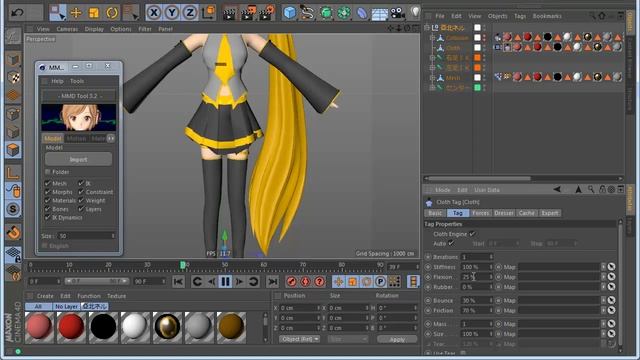Open the spline pen tool
640x360 pixels.
307,13
